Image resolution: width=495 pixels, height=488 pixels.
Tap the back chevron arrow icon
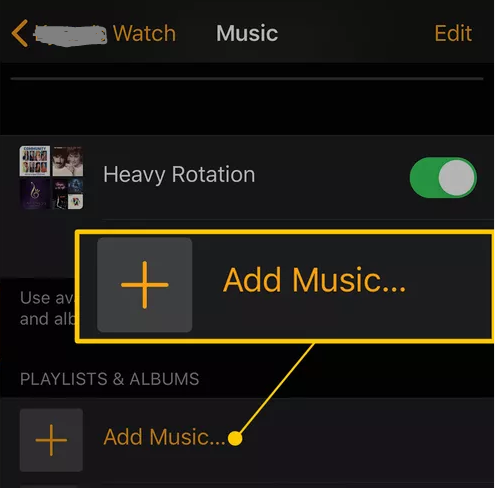[x=19, y=33]
